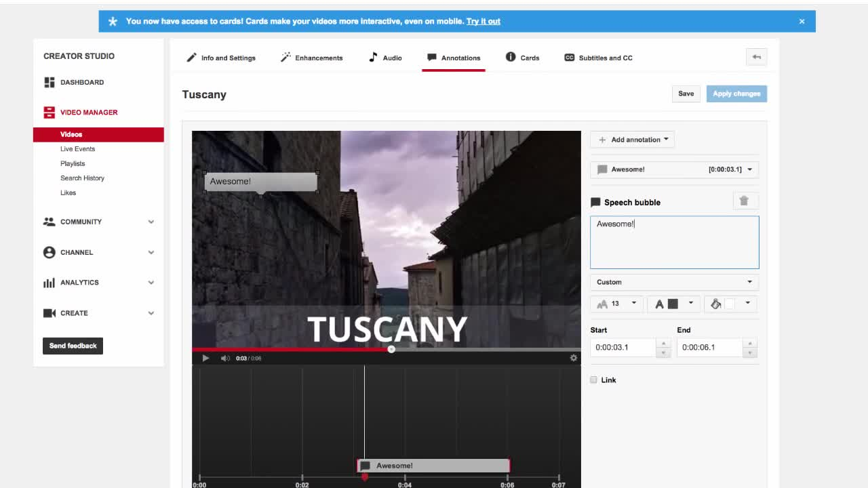Click the video progress bar scrubber handle

[391, 349]
